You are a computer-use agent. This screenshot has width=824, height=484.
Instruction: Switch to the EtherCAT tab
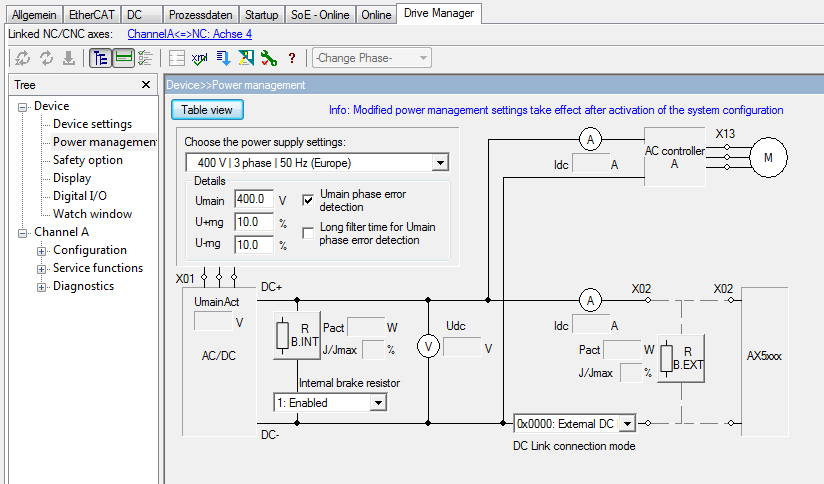(x=92, y=15)
